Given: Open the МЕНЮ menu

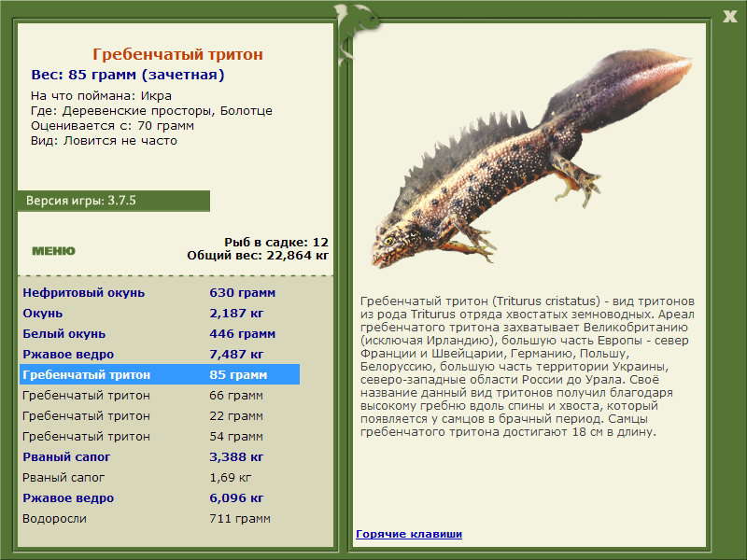Looking at the screenshot, I should [53, 251].
